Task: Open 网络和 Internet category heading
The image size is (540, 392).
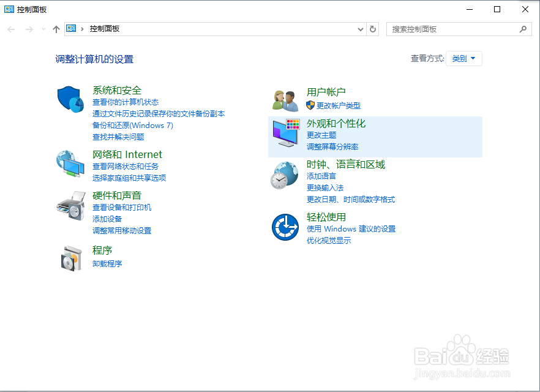Action: tap(127, 154)
